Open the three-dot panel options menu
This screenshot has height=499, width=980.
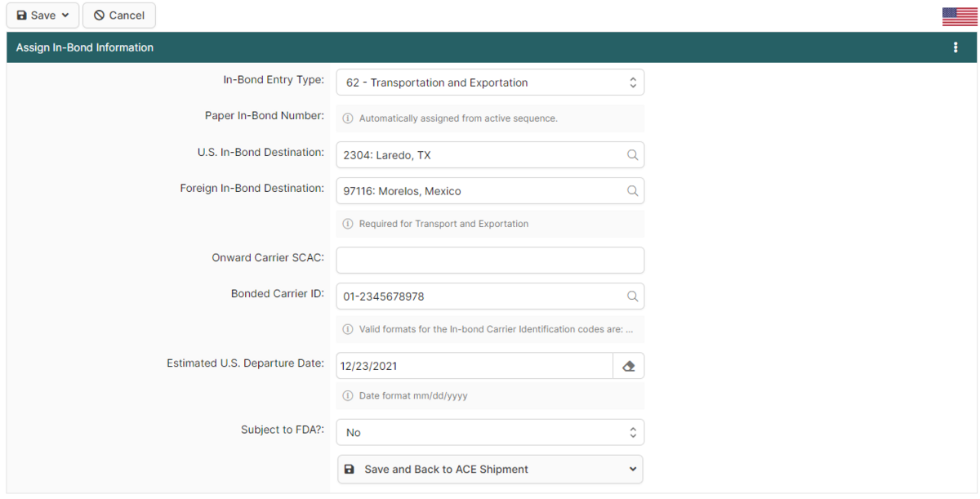pos(955,47)
